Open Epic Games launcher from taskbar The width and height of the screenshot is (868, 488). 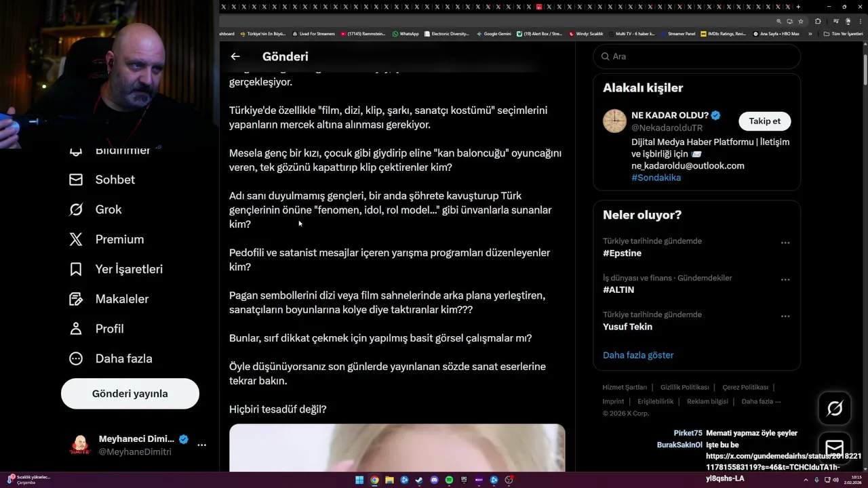[x=464, y=480]
